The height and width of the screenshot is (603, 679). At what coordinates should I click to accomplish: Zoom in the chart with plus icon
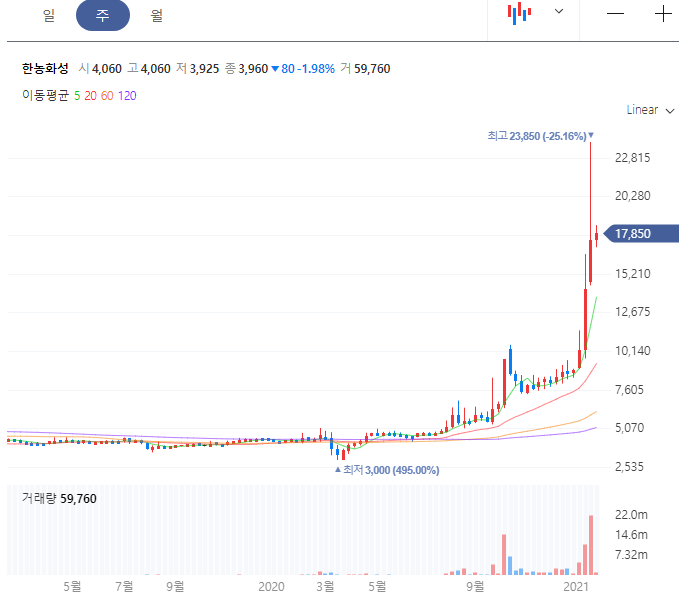coord(663,14)
